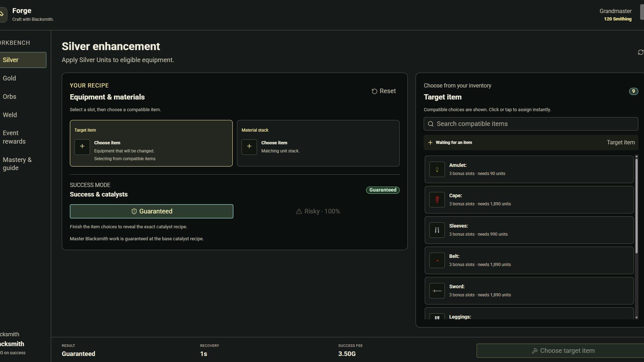644x362 pixels.
Task: Click the Grandmaster 120 Smithing profile
Action: click(616, 15)
